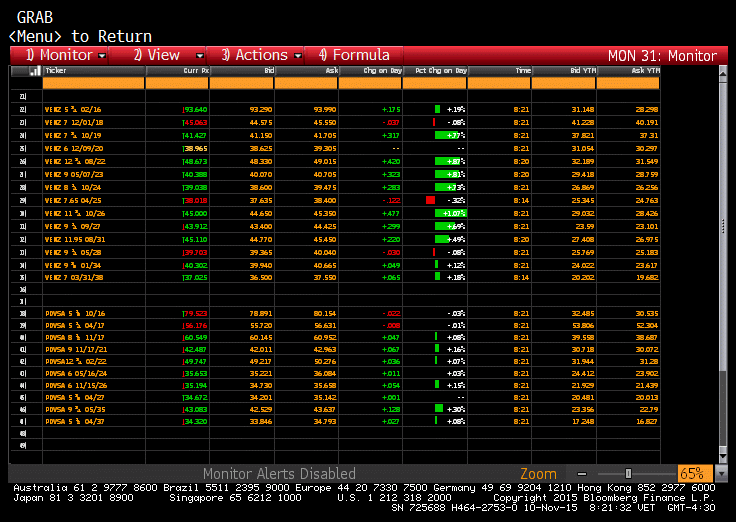The width and height of the screenshot is (736, 522).
Task: Select the PDVSA 9 ¾ 05/35 ticker
Action: pyautogui.click(x=75, y=410)
